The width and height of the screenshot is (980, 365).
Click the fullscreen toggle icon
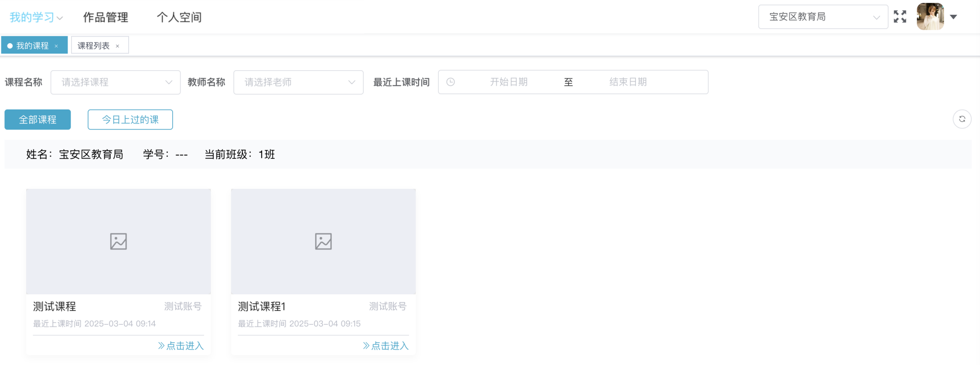click(x=900, y=17)
